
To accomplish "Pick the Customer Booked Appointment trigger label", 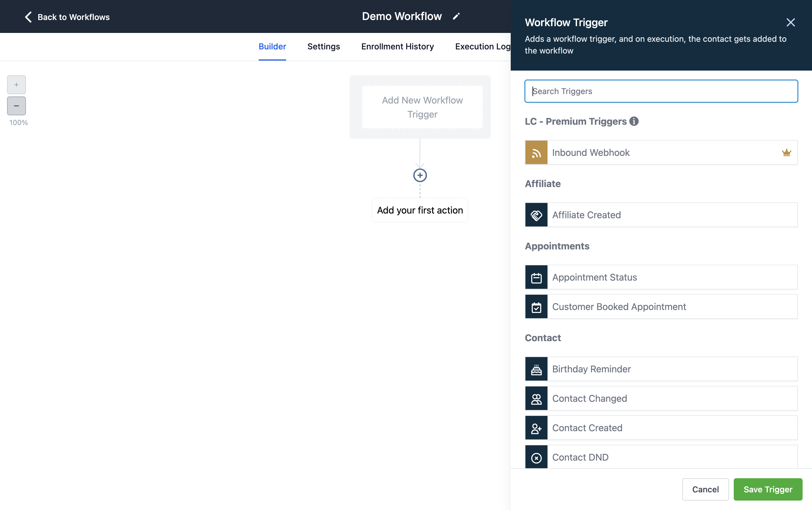I will coord(619,307).
